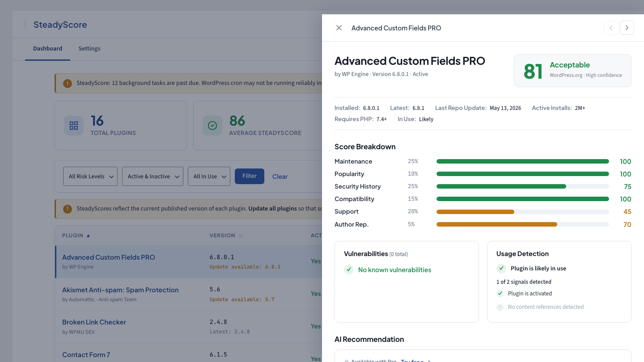Click the check-circle icon on Average SteadyScore card

(212, 126)
